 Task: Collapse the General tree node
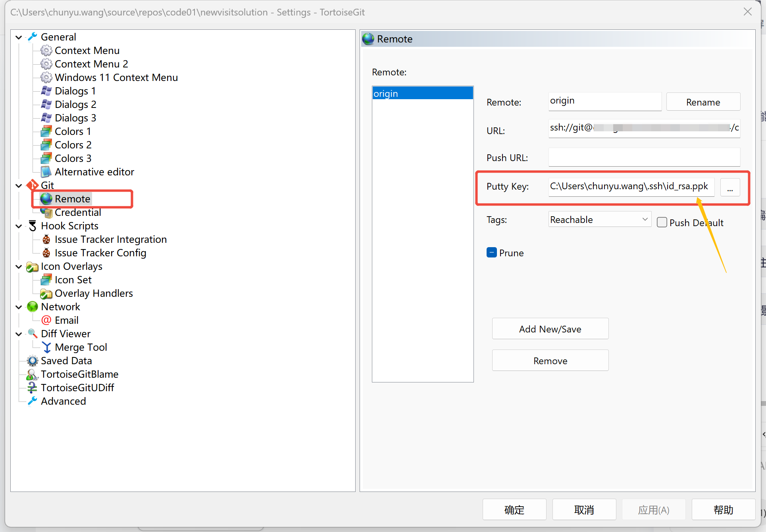coord(19,37)
